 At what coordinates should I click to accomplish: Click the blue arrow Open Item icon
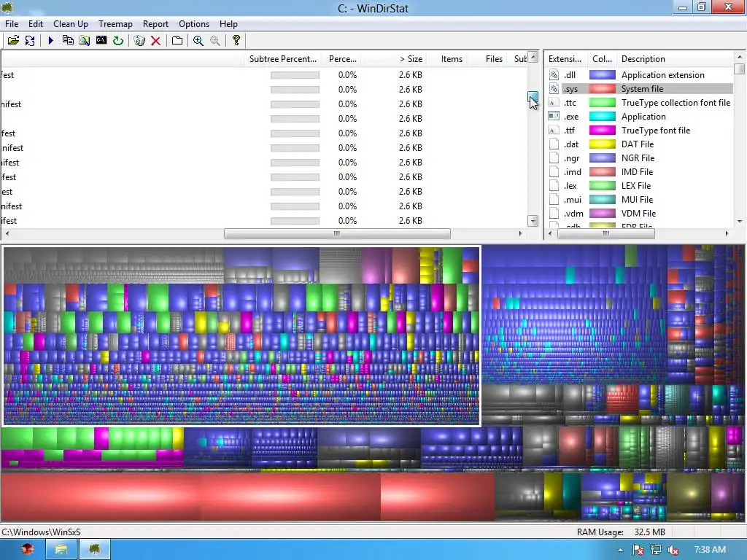[x=50, y=41]
